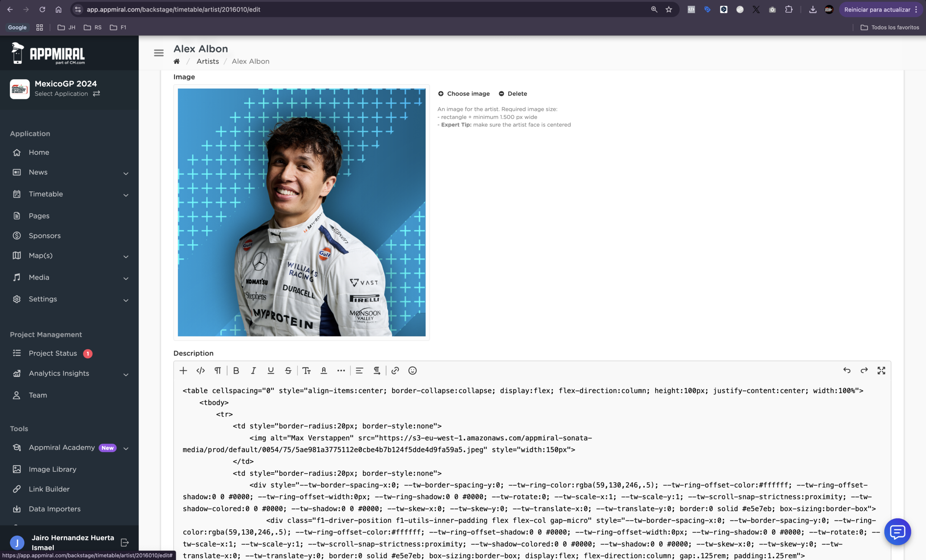This screenshot has width=926, height=560.
Task: Open the support chat bubble
Action: [897, 531]
